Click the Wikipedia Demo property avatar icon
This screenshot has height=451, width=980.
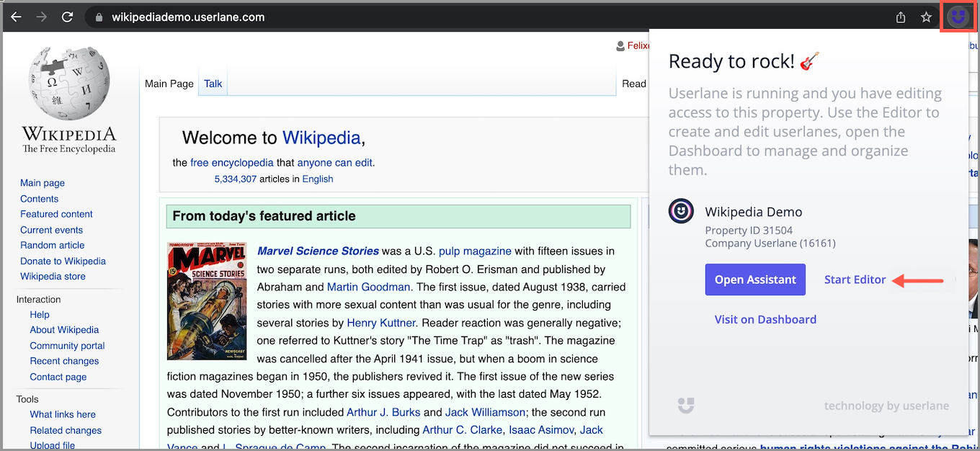[681, 211]
